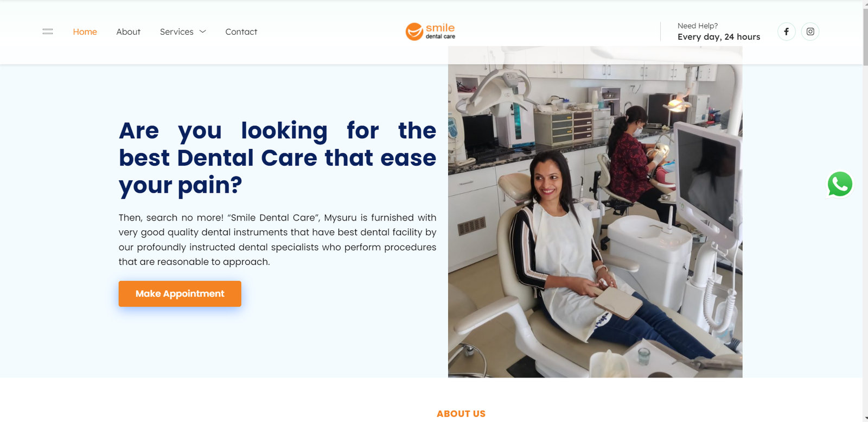Navigate to the About page
Viewport: 868px width, 422px height.
click(x=128, y=32)
